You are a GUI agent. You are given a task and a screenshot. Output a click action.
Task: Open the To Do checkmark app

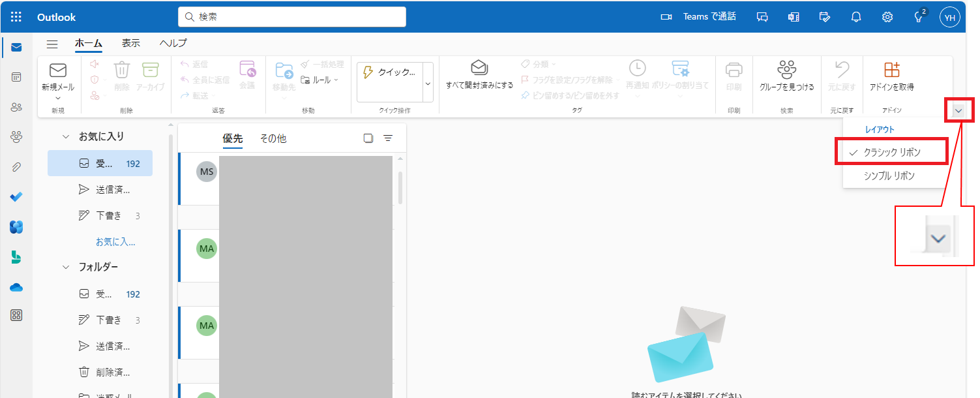(16, 197)
